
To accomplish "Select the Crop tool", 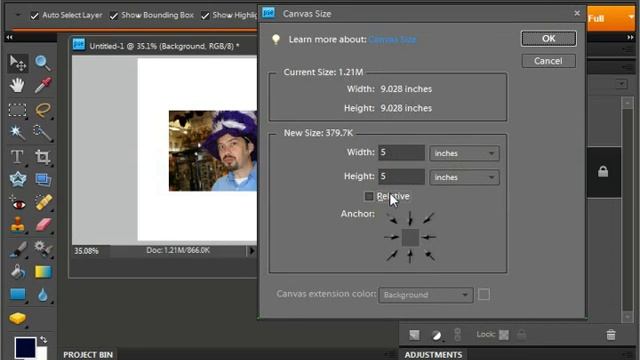I will click(x=42, y=157).
